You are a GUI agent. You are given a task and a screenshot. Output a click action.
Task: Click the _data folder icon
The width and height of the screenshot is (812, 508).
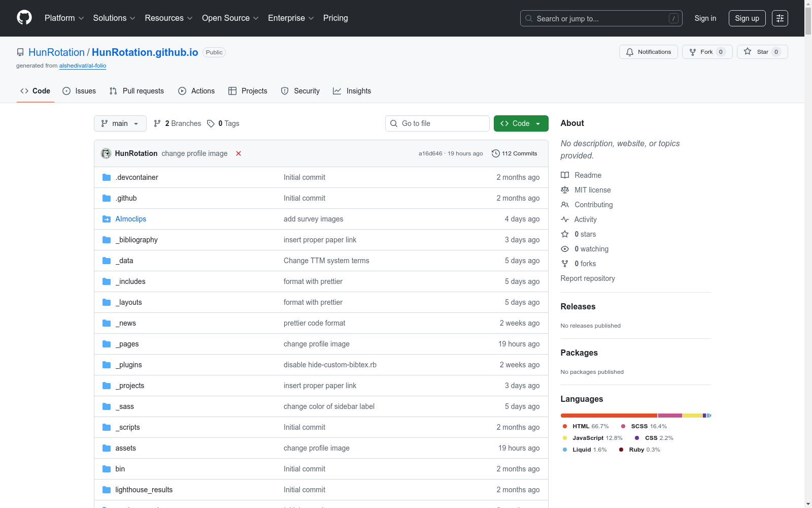pos(107,261)
